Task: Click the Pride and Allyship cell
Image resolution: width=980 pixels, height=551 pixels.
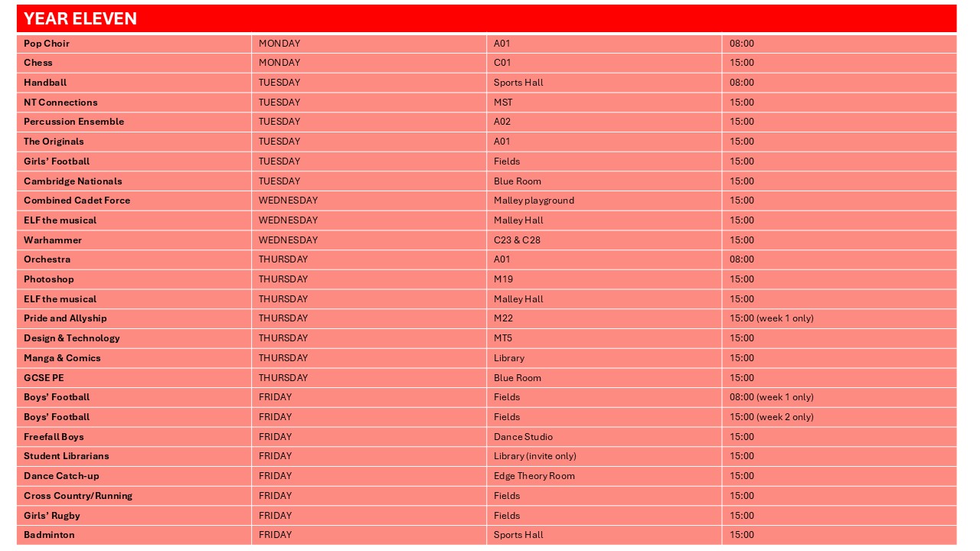Action: coord(65,318)
